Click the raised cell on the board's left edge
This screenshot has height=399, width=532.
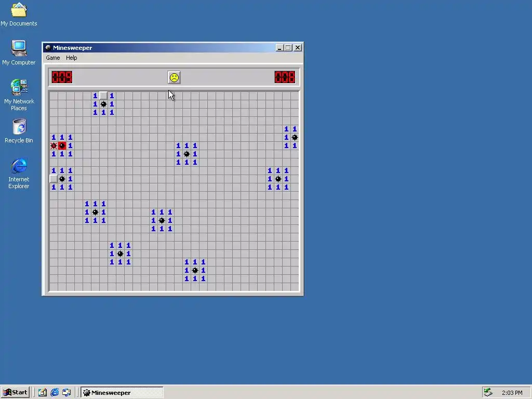pyautogui.click(x=54, y=179)
